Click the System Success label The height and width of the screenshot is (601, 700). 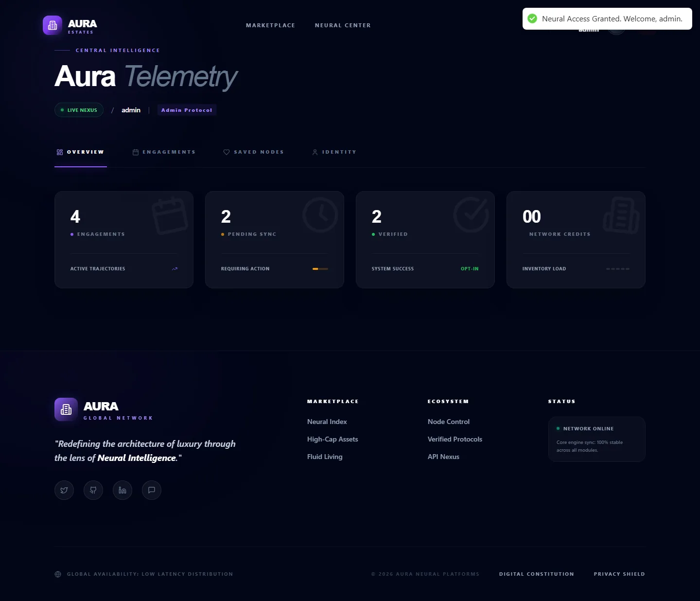pos(393,269)
